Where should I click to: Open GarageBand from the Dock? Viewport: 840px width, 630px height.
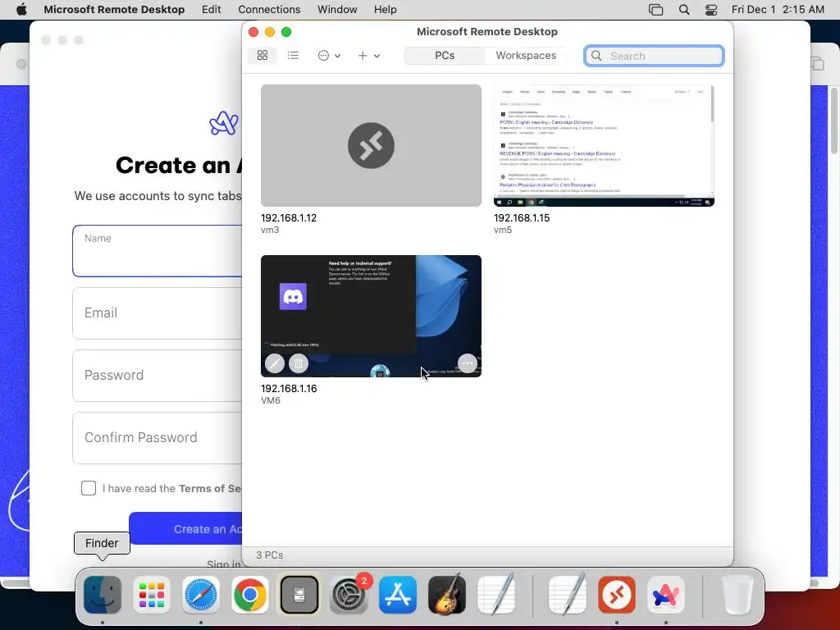(447, 595)
